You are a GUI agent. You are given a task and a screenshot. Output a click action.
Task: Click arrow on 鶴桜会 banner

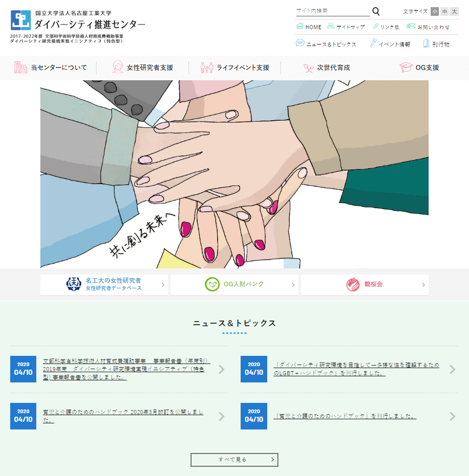coord(424,285)
